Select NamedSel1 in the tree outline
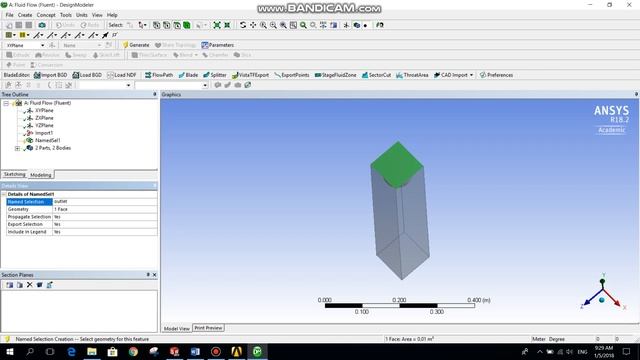Screen dimensions: 640x360 point(48,140)
